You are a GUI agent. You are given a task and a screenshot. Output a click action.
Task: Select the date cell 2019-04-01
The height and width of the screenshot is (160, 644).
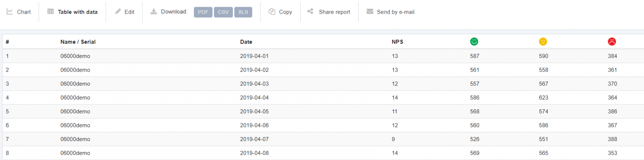pos(254,56)
